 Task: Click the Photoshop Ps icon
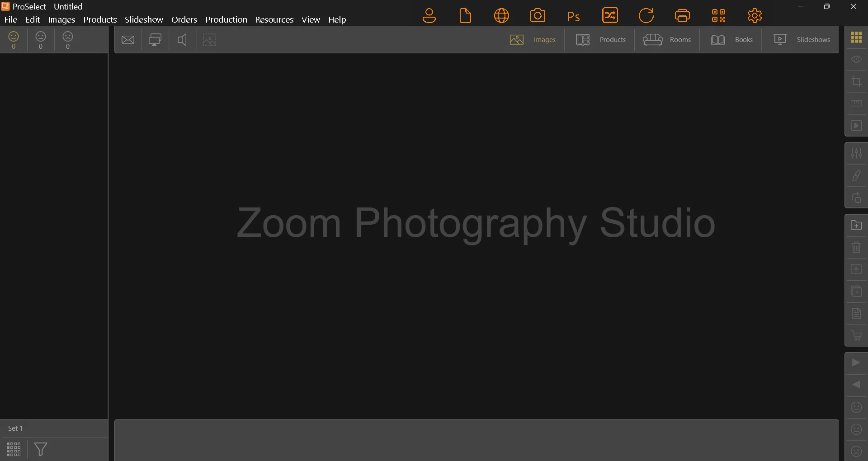tap(574, 16)
